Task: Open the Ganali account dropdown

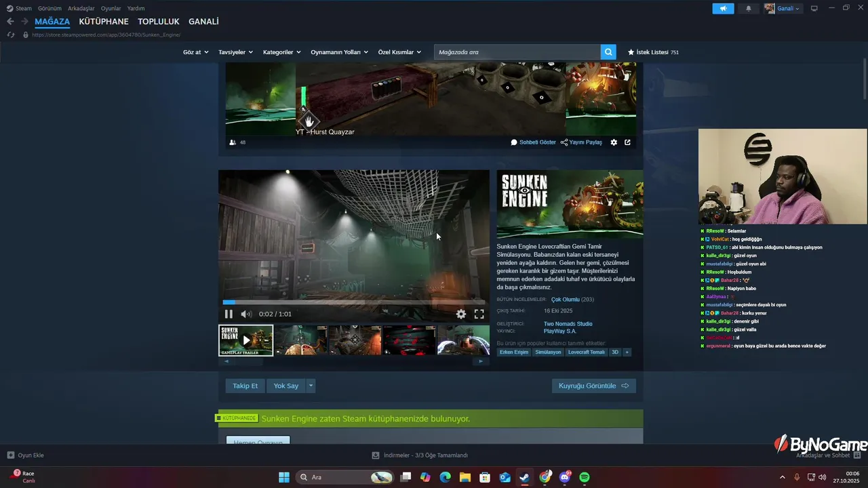Action: click(783, 8)
